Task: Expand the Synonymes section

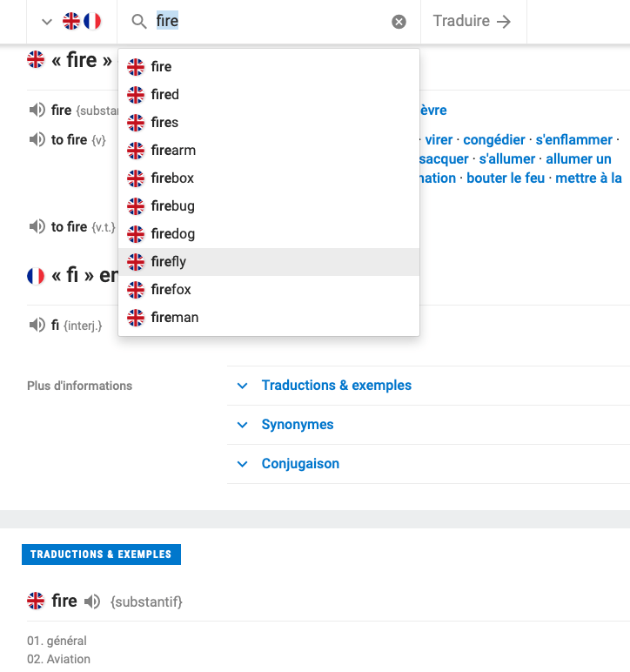Action: pyautogui.click(x=297, y=425)
